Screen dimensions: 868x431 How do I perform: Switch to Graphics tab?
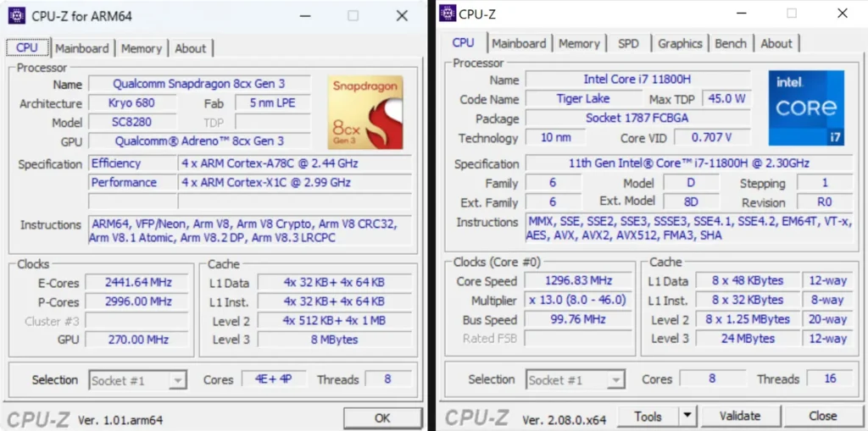680,43
